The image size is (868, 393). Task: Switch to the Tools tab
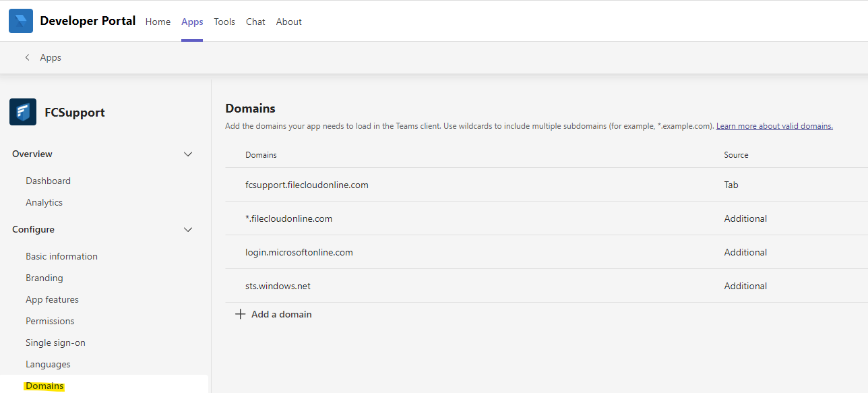click(x=224, y=22)
